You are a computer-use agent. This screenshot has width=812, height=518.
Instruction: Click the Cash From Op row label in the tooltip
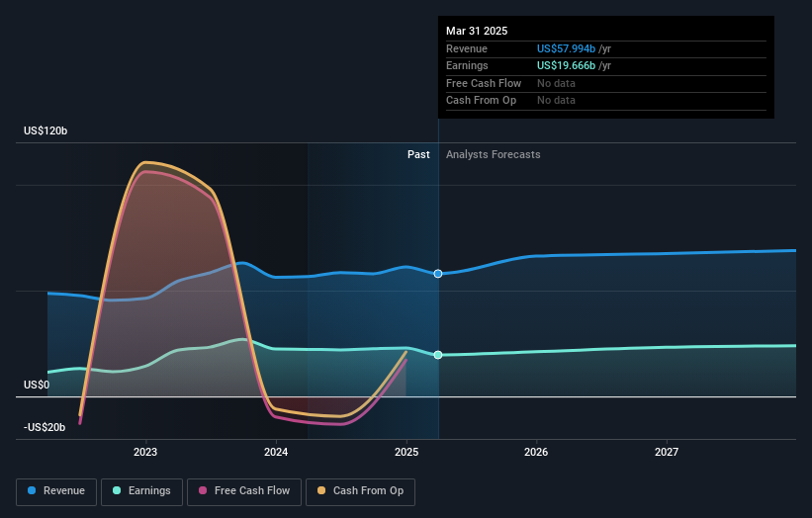[x=481, y=101]
